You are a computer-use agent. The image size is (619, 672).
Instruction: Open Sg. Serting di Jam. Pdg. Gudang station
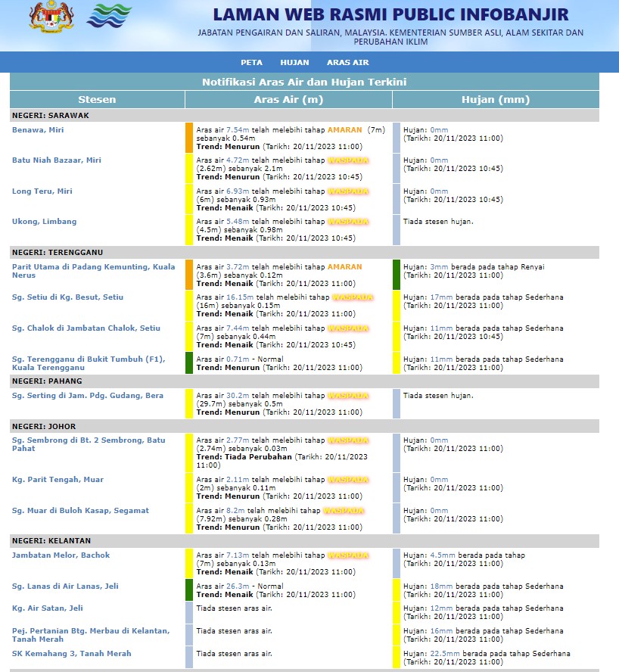tap(87, 395)
